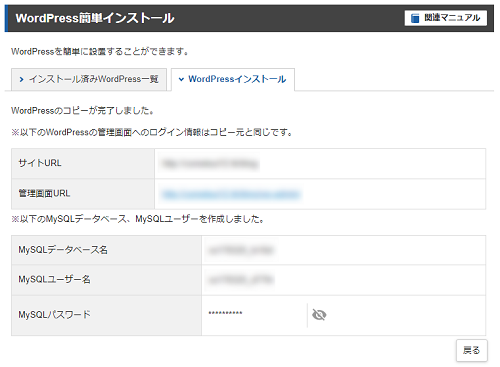This screenshot has width=500, height=367.
Task: Click the MySQLユーザー名 value
Action: (241, 280)
